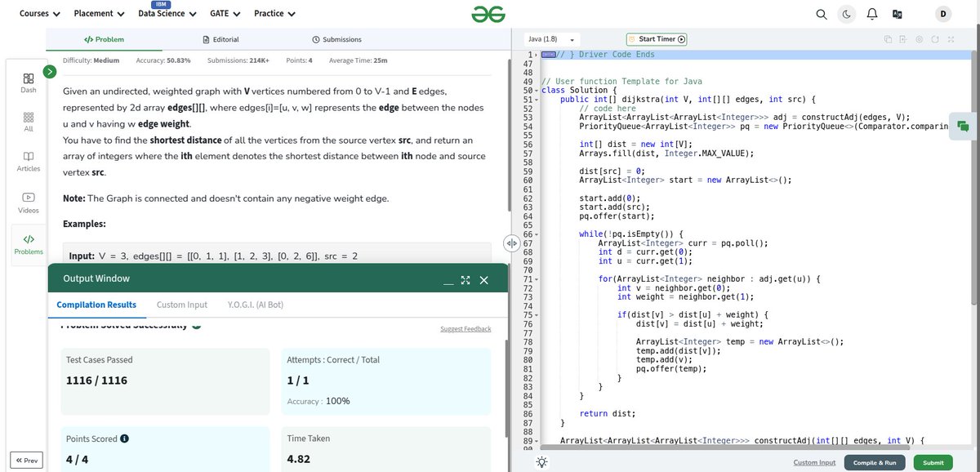Click the 'Driver Code Ends' comment line
Image resolution: width=980 pixels, height=472 pixels.
tap(605, 54)
